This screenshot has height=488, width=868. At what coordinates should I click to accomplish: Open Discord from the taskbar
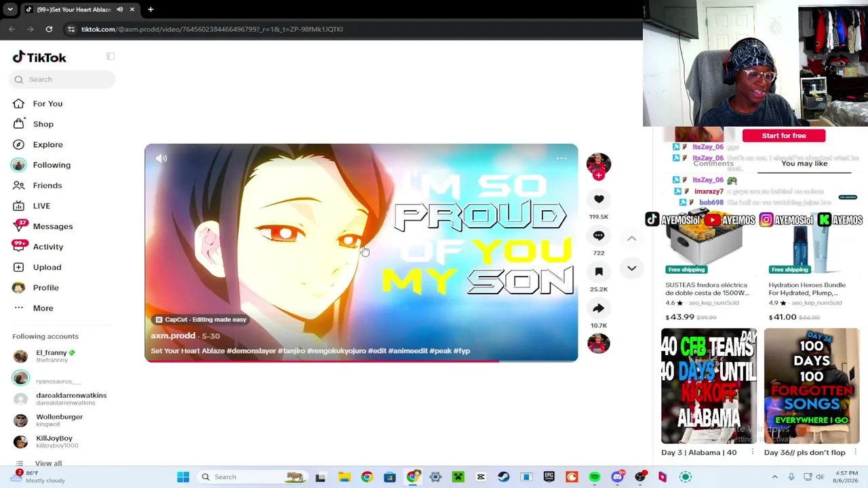pyautogui.click(x=617, y=477)
